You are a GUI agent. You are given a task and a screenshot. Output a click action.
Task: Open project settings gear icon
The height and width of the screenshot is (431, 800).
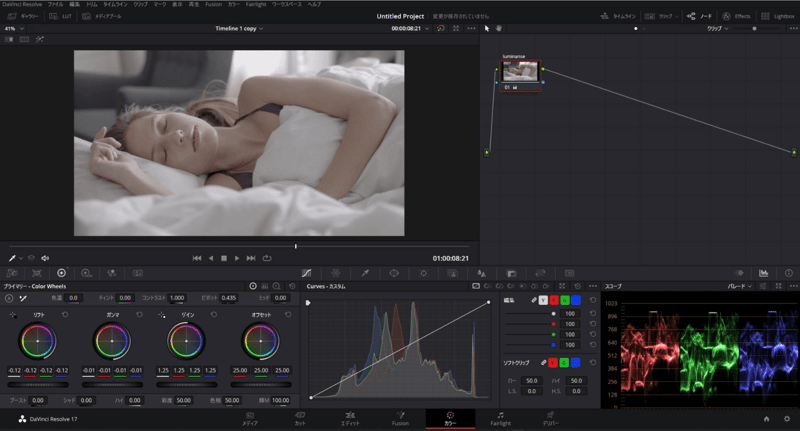[x=785, y=419]
